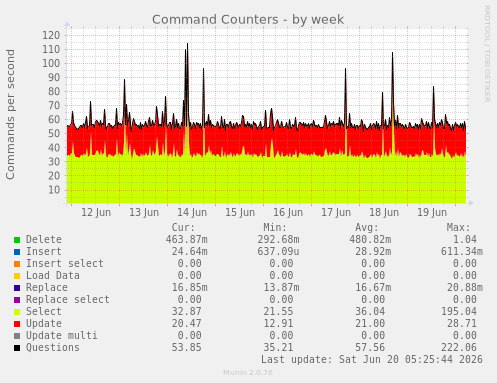Select the 'Insert' legend label
Image resolution: width=497 pixels, height=383 pixels.
point(44,251)
